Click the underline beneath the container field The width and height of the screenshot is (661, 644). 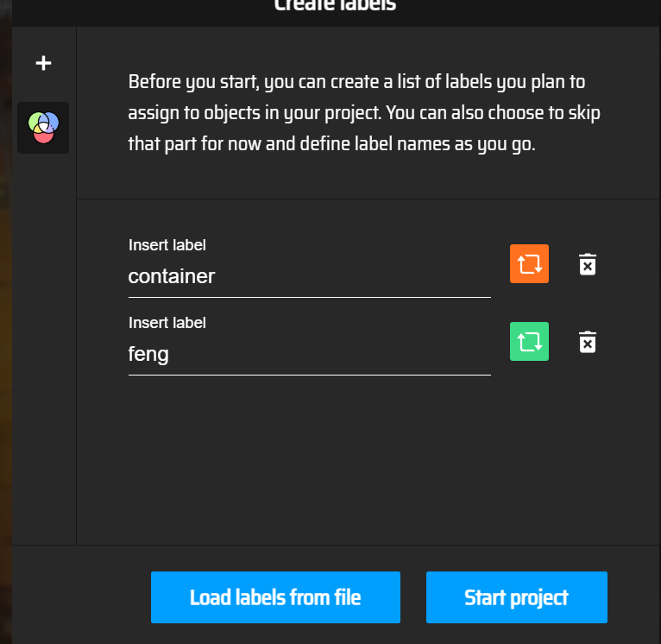point(309,297)
